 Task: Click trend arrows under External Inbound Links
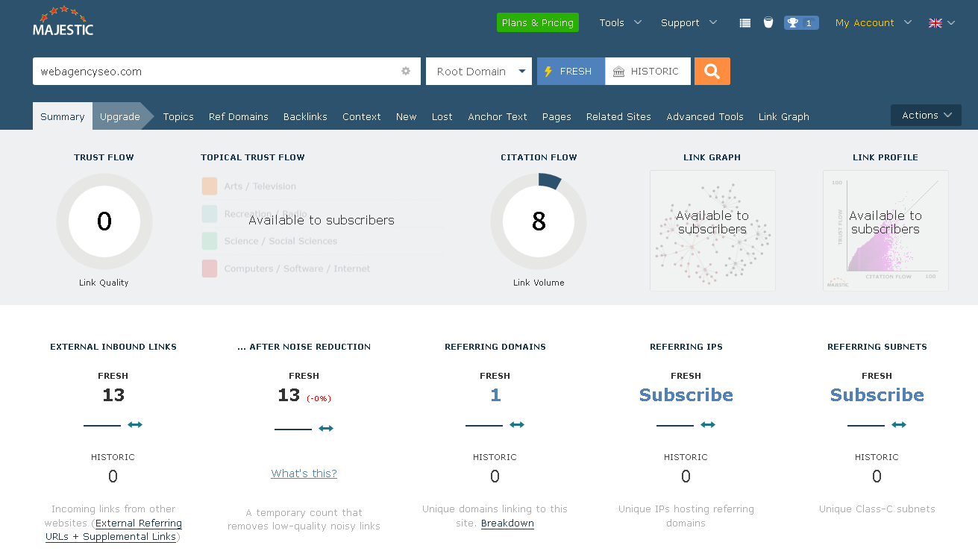135,425
